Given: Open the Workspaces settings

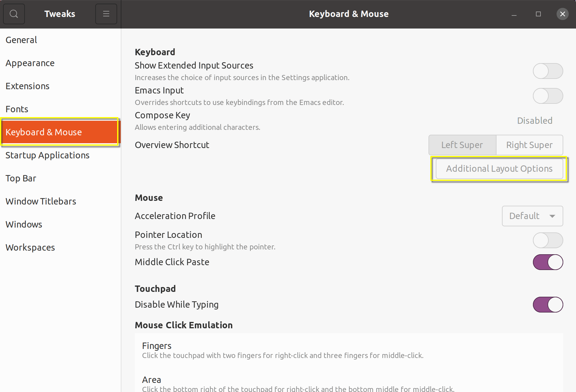Looking at the screenshot, I should click(x=30, y=247).
